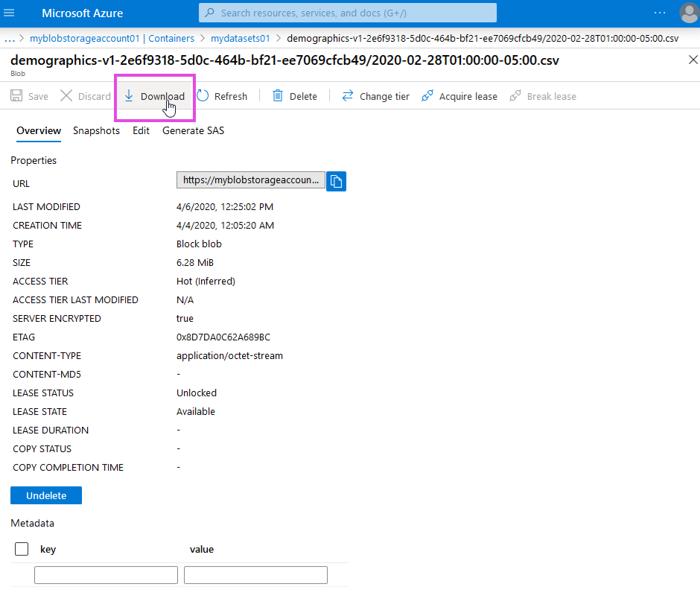Click the 'CONTENT-MD5' property label

click(x=47, y=375)
